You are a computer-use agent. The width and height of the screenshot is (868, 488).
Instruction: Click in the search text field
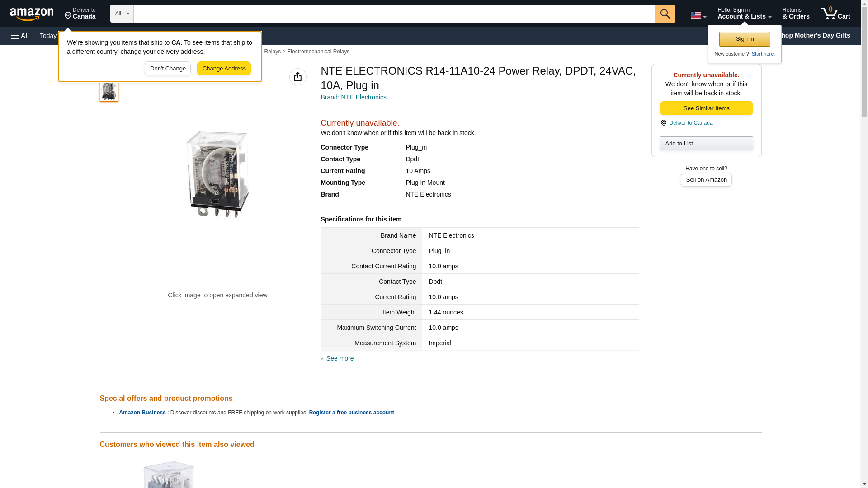click(x=393, y=14)
